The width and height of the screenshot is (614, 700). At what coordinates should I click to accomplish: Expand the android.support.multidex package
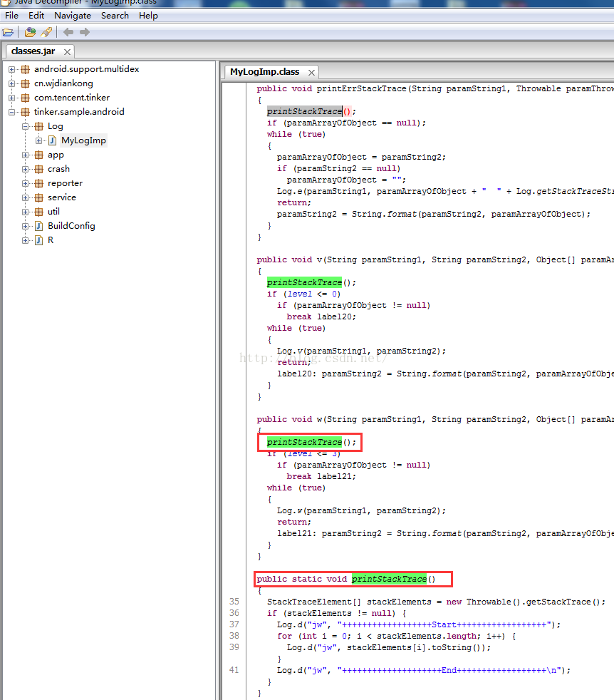pos(11,69)
